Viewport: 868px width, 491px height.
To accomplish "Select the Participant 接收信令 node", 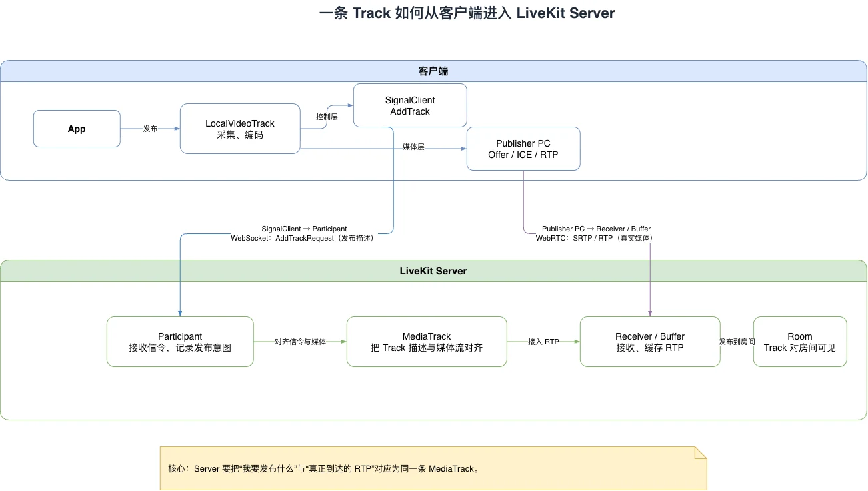I will 180,342.
